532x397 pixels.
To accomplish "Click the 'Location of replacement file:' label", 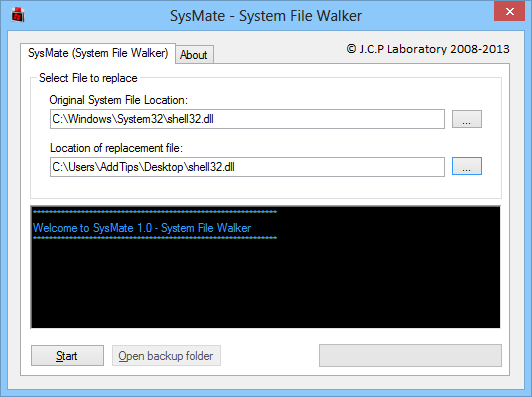I will 116,148.
